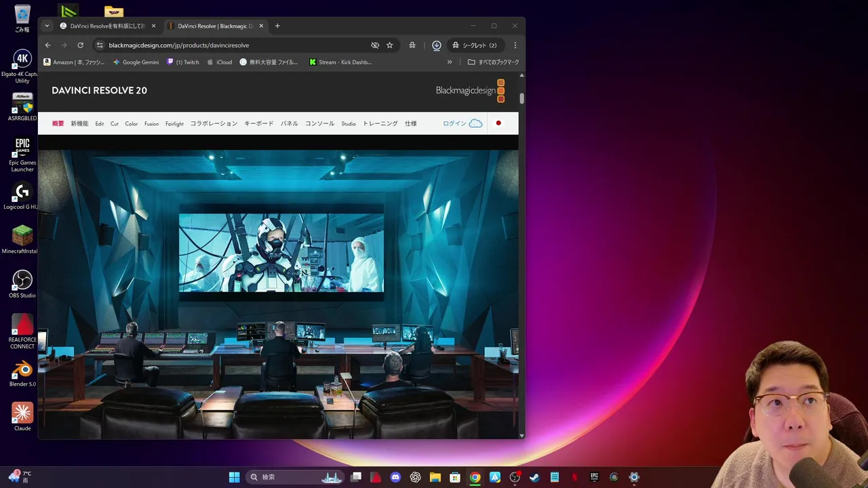868x488 pixels.
Task: Expand the Chrome tab search dropdown
Action: pyautogui.click(x=47, y=26)
